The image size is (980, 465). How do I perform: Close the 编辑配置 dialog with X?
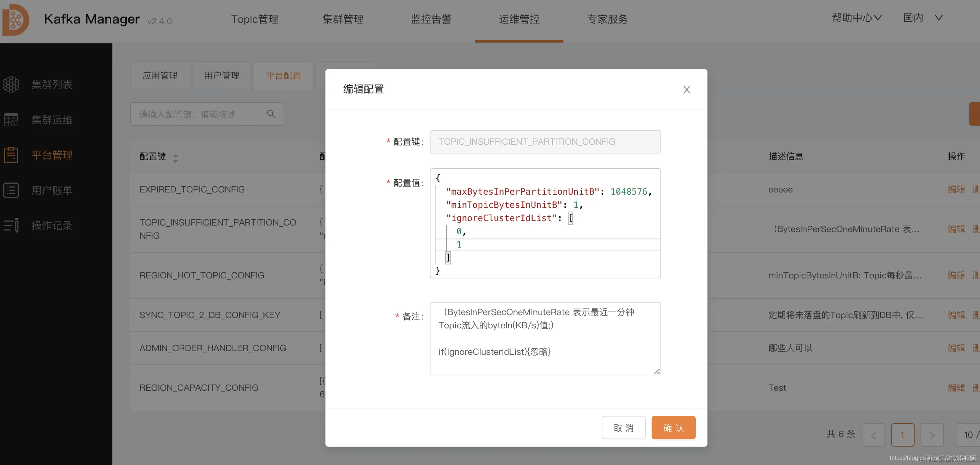(686, 90)
